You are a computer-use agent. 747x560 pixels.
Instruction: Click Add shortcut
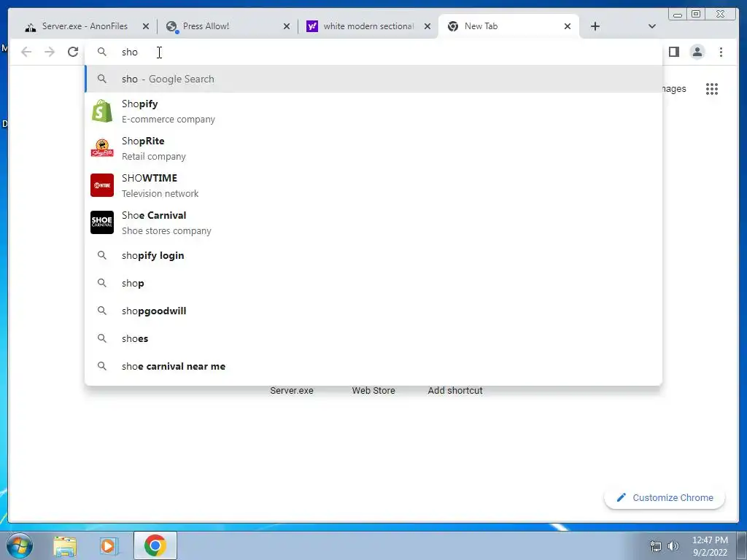pos(455,391)
